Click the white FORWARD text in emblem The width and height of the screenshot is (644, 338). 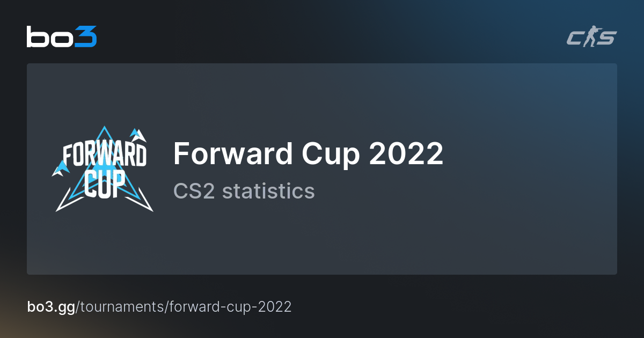pyautogui.click(x=104, y=156)
